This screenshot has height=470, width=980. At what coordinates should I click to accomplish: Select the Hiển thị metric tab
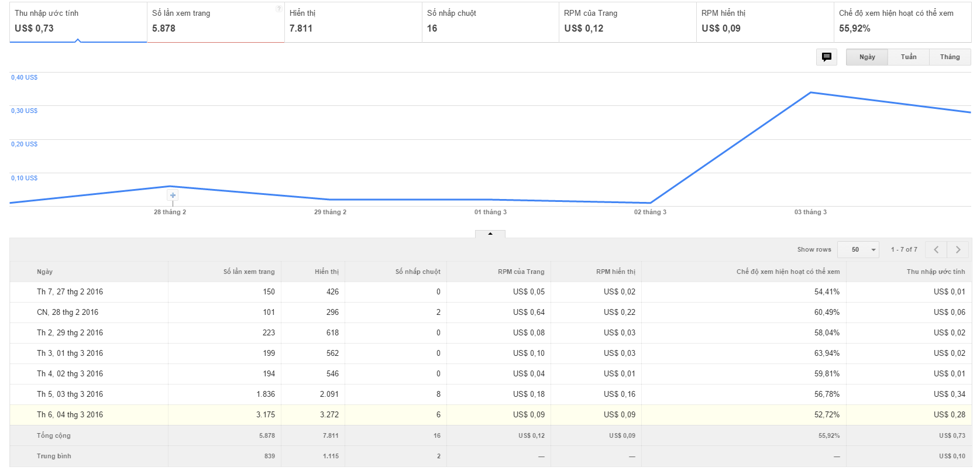click(353, 22)
